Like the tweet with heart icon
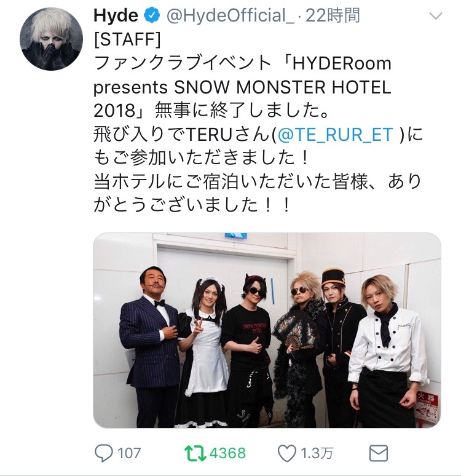This screenshot has height=476, width=461. [287, 453]
